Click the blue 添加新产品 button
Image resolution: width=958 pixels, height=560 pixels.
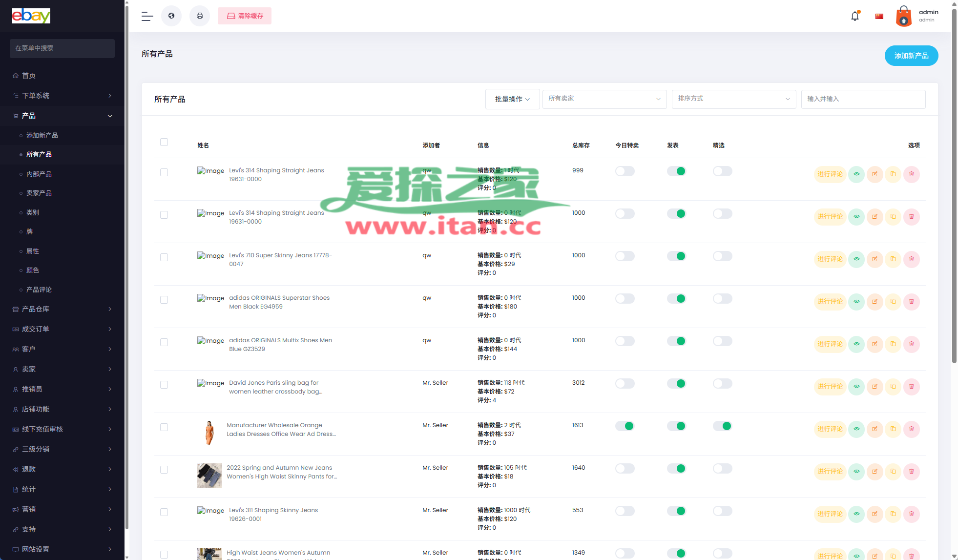point(911,56)
